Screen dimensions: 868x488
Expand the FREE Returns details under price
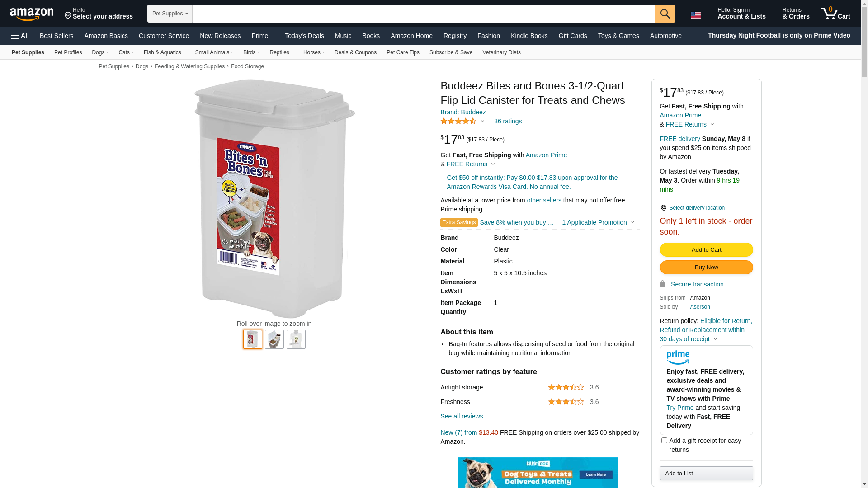click(x=471, y=164)
